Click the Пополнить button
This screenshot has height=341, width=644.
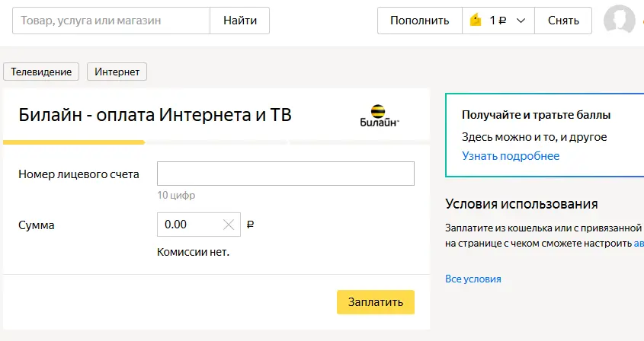point(420,21)
